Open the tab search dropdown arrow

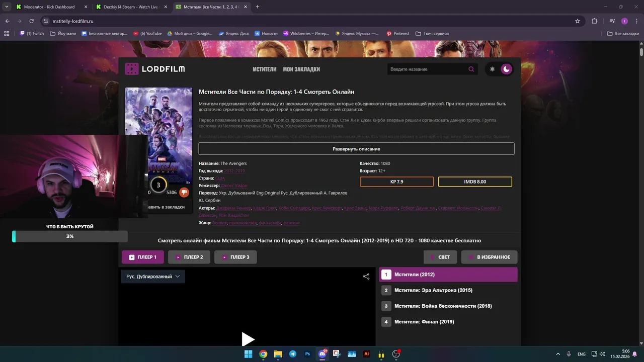(6, 7)
